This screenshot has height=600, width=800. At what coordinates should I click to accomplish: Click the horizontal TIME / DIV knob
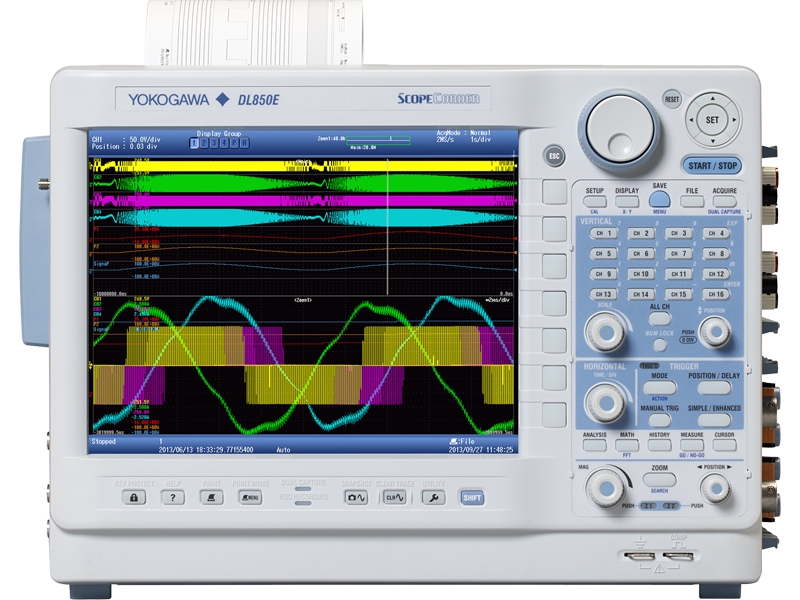click(x=606, y=403)
